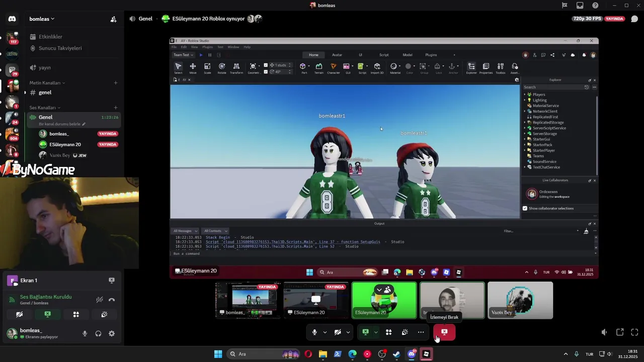Select the Vanıx Bey participant tile

(520, 300)
